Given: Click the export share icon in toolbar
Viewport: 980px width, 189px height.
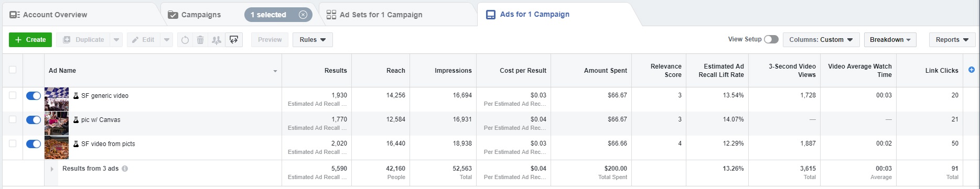Looking at the screenshot, I should [234, 40].
